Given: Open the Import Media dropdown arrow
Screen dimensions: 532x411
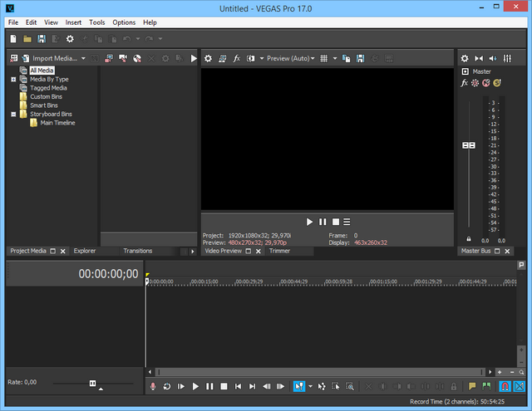Looking at the screenshot, I should click(83, 59).
